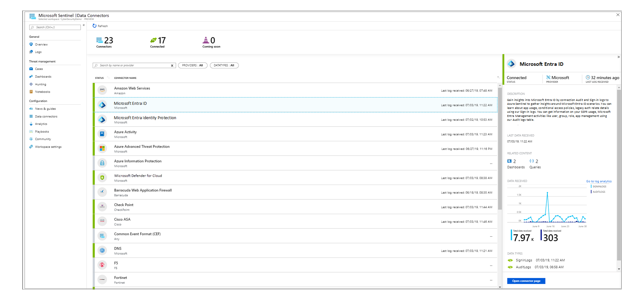Click the Check Point connector name

click(124, 205)
